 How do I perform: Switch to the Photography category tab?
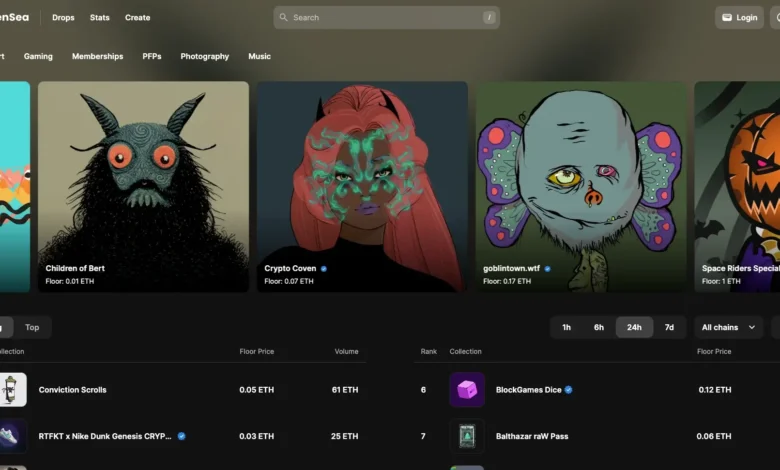204,57
